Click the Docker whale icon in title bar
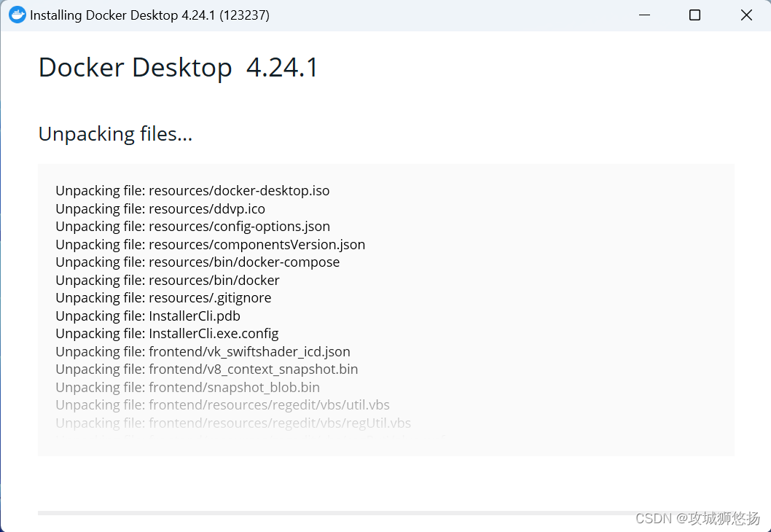Screen dimensions: 771x532 click(x=17, y=15)
